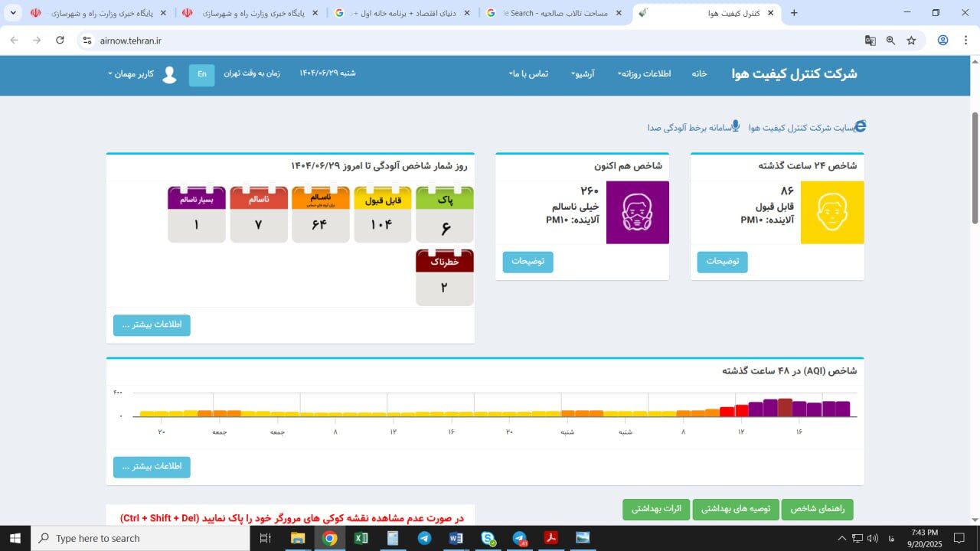The height and width of the screenshot is (551, 980).
Task: Click the microphone icon for سامانه برخط آلودگی صدا
Action: click(x=735, y=126)
